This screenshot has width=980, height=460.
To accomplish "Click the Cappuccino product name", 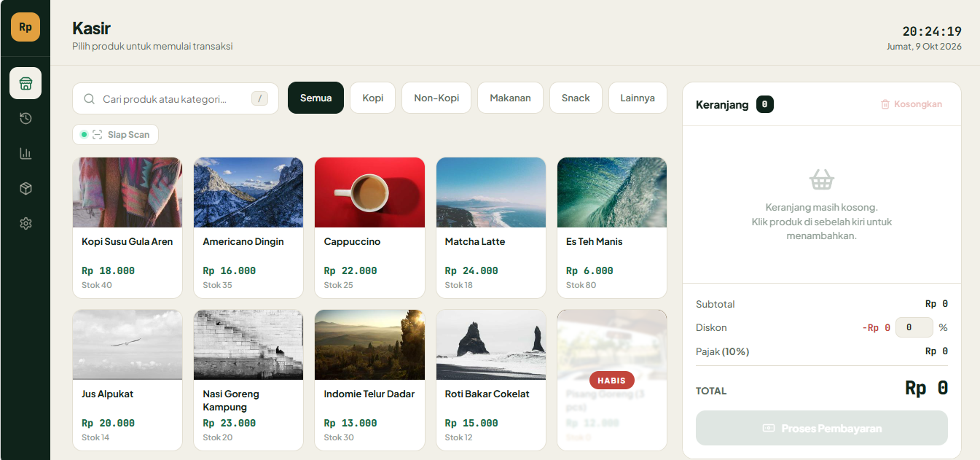I will (x=352, y=241).
